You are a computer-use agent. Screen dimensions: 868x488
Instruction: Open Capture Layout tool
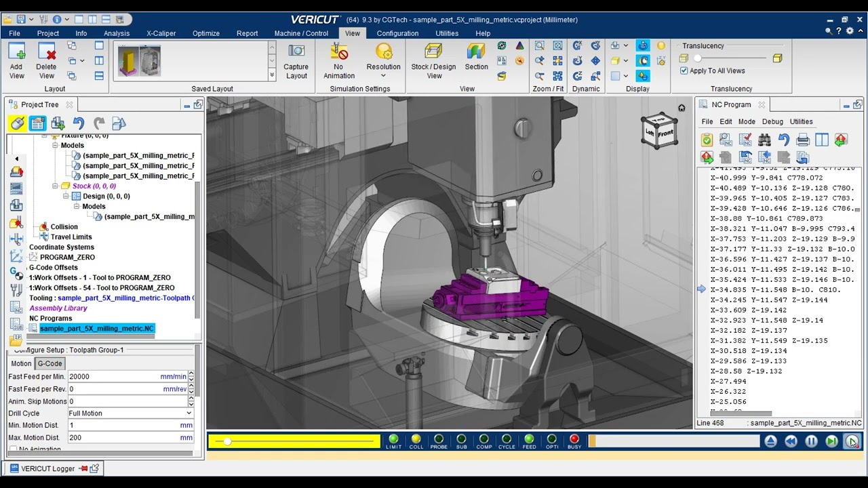[296, 61]
